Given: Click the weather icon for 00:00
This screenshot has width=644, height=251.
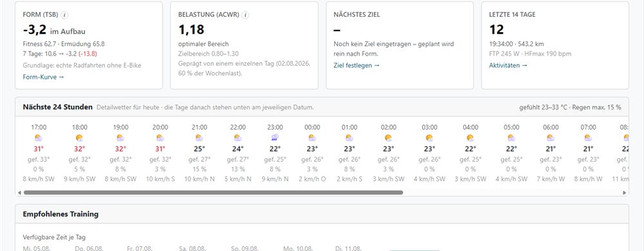Looking at the screenshot, I should point(312,138).
